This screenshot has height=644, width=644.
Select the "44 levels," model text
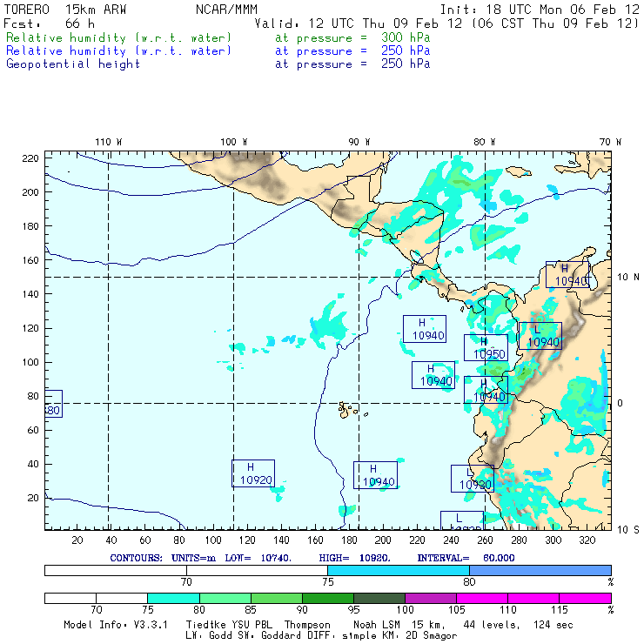[x=492, y=625]
